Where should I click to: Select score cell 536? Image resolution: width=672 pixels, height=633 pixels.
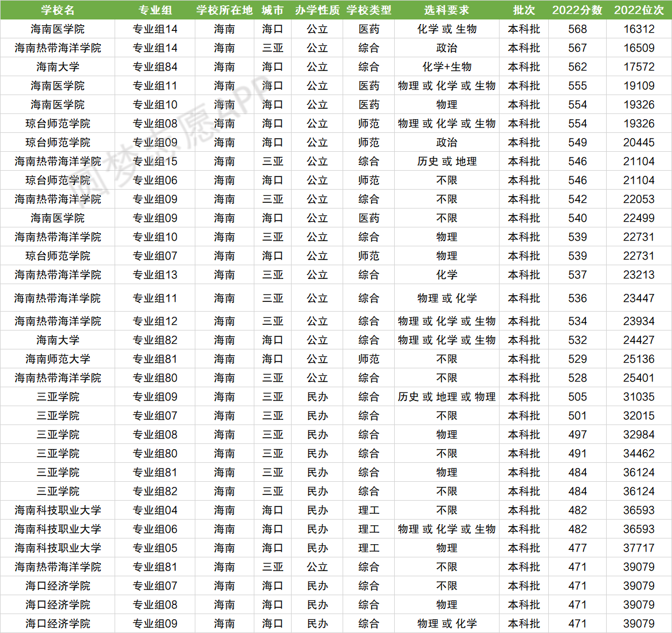[577, 298]
